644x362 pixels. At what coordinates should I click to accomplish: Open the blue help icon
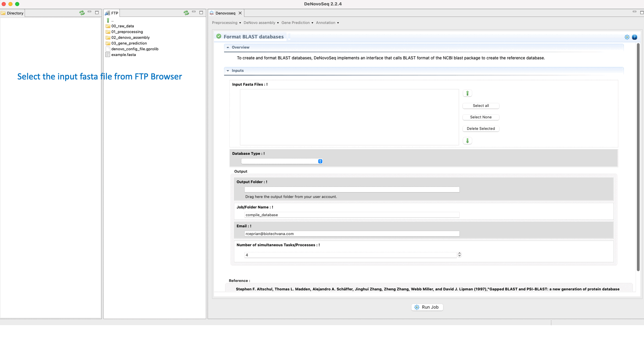click(634, 37)
